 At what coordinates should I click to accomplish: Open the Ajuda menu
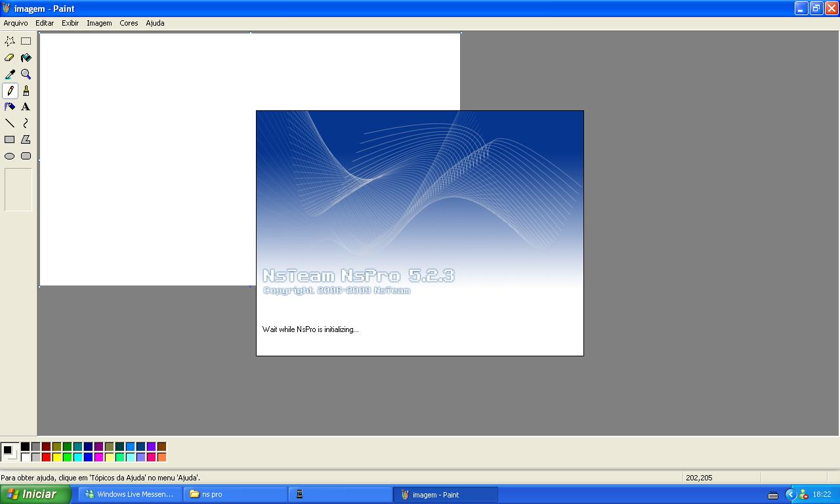click(155, 23)
